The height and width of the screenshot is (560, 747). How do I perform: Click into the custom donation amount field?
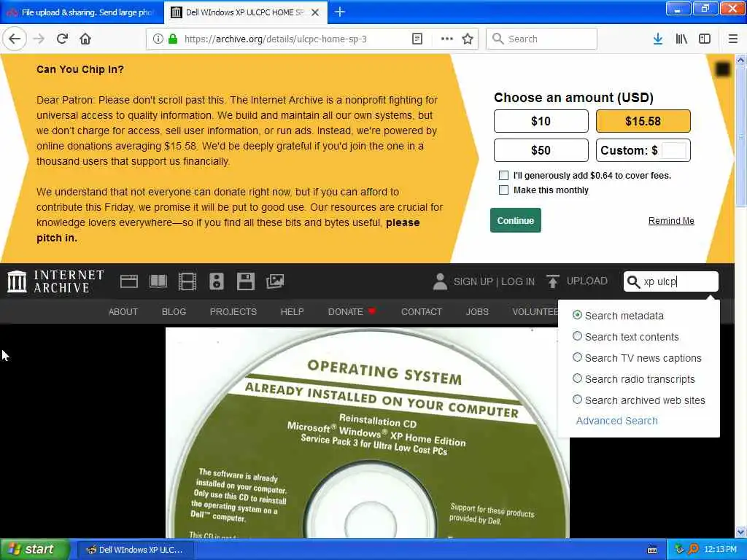tap(673, 150)
